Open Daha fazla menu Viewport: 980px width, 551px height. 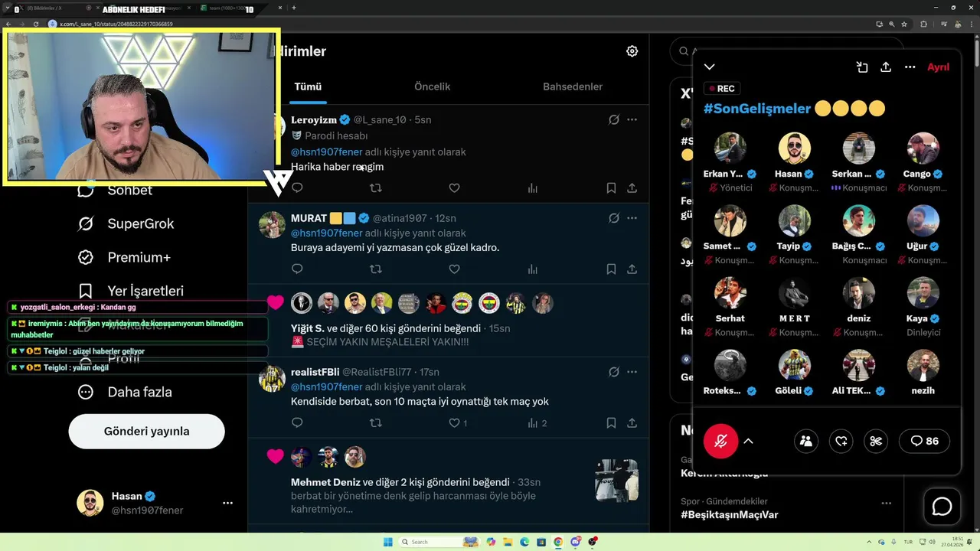125,392
